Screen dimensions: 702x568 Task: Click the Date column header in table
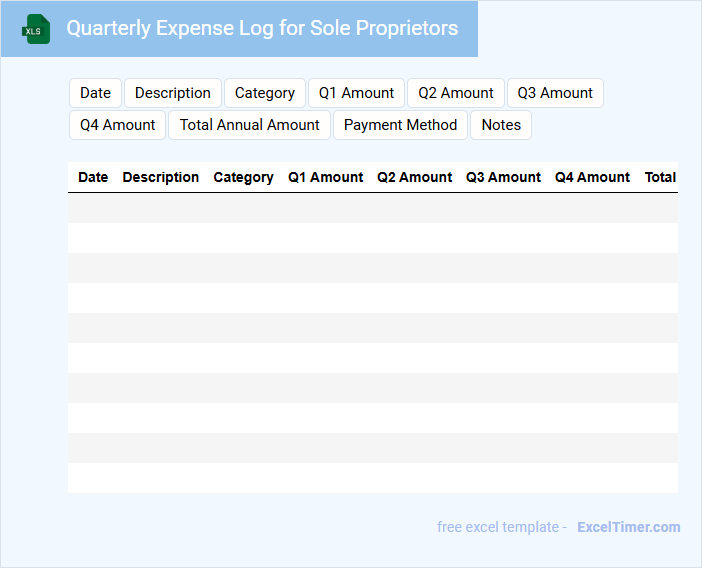click(x=93, y=177)
